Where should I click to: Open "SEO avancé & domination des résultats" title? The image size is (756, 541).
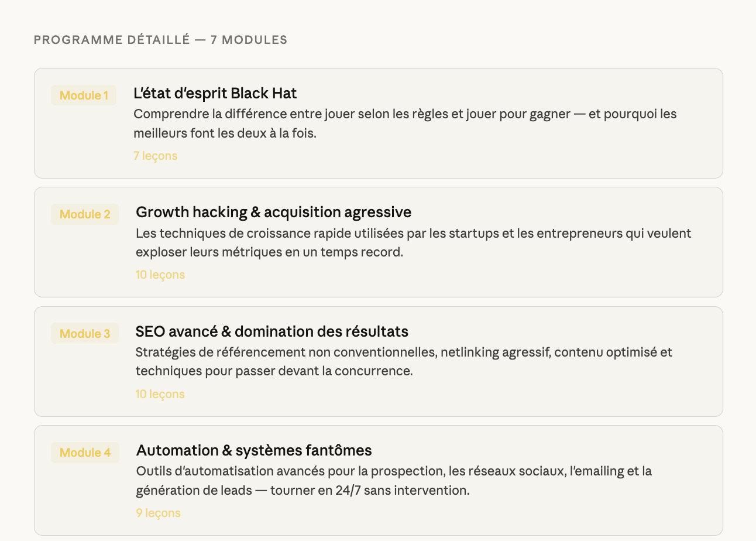tap(272, 331)
